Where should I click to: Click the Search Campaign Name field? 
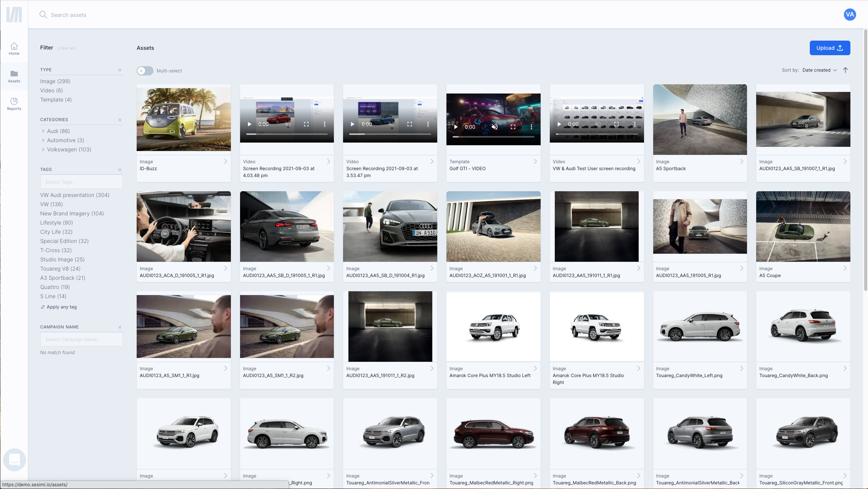[81, 339]
